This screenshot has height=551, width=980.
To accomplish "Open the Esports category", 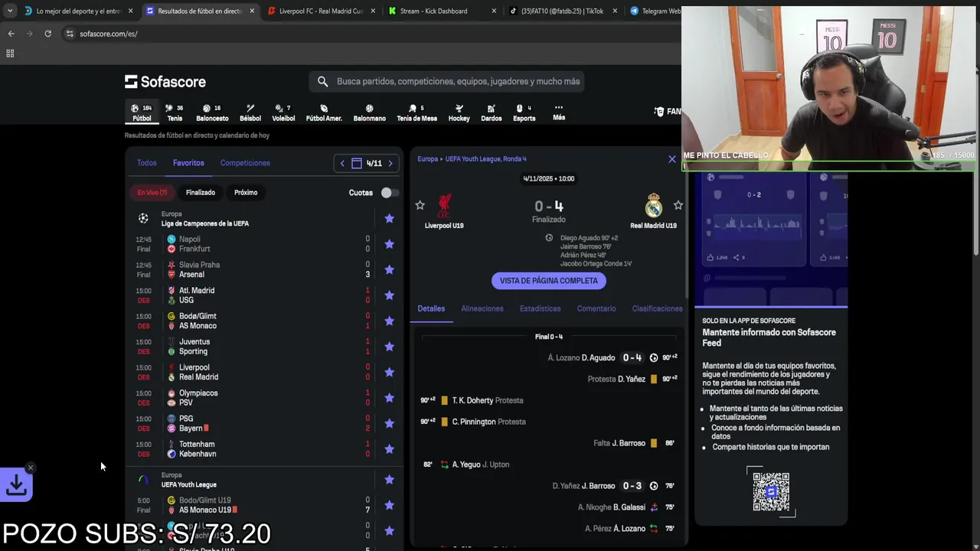I will tap(524, 112).
